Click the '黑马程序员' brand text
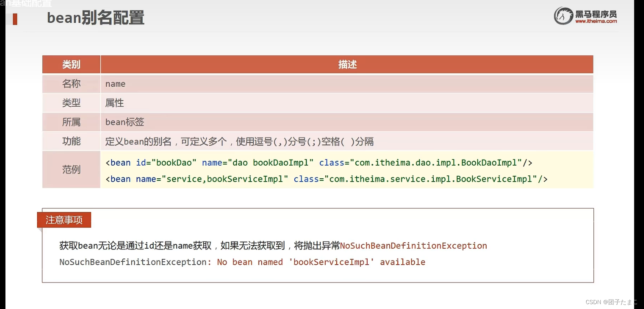Image resolution: width=644 pixels, height=309 pixels. pos(596,14)
